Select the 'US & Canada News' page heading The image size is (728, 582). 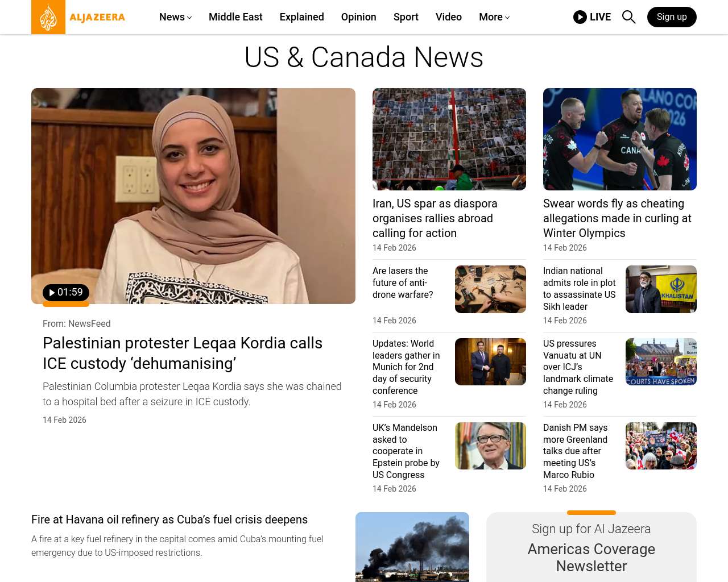pos(364,57)
